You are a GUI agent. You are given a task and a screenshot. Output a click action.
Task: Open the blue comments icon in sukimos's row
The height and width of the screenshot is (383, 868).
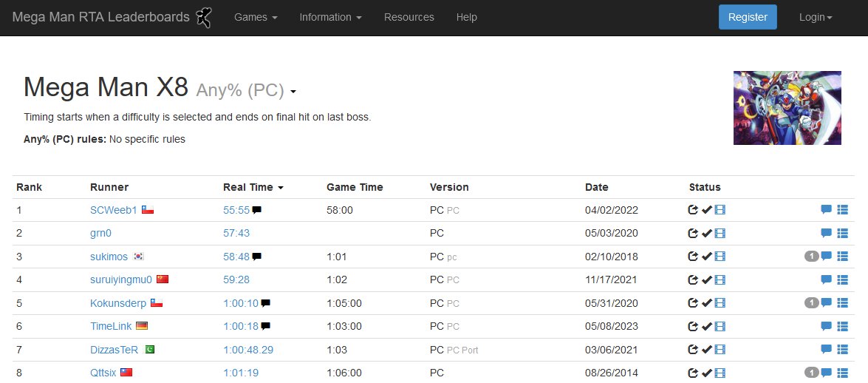point(826,256)
